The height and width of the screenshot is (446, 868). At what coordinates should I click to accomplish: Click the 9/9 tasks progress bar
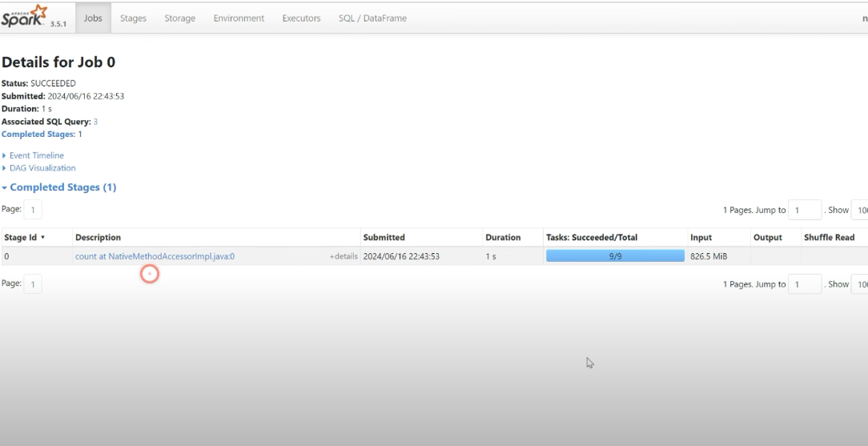tap(615, 256)
